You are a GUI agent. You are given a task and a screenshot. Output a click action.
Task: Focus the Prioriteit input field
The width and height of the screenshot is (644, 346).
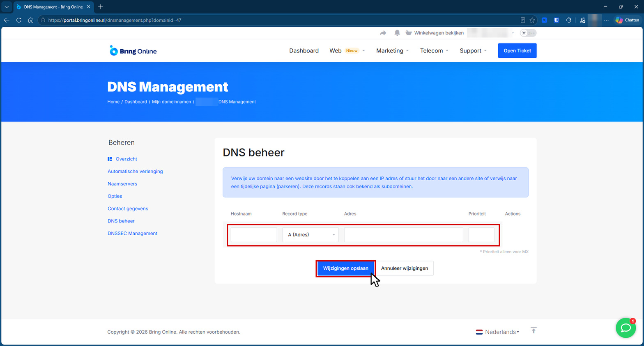point(481,235)
